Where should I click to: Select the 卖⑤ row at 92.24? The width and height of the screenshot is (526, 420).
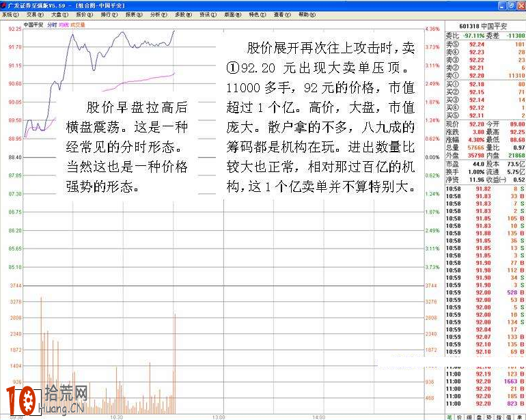click(486, 44)
